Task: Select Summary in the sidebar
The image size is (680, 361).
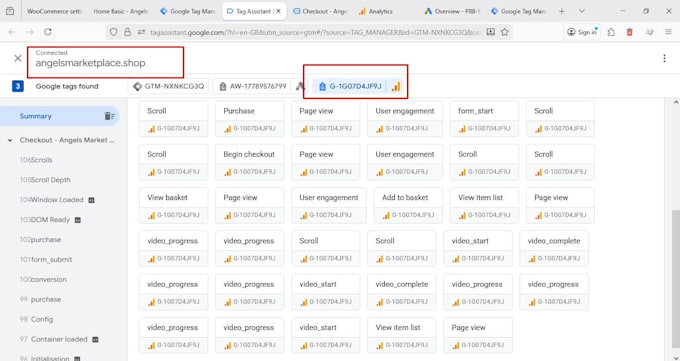Action: point(59,116)
